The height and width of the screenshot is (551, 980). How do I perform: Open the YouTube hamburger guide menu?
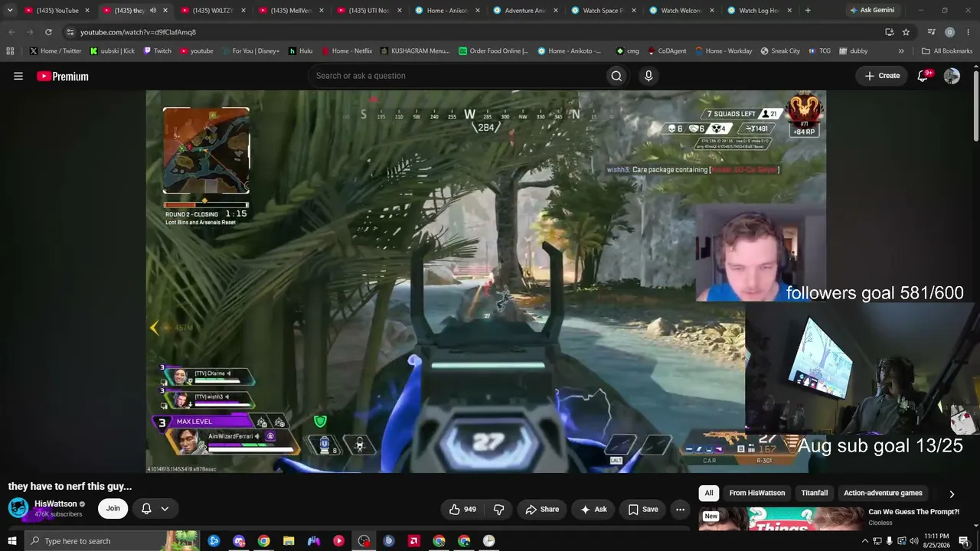tap(18, 76)
